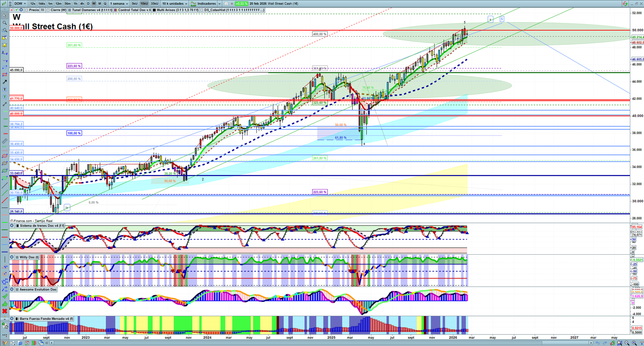Toggle the DS_CotasHist indicator checkbox
The image size is (644, 346).
(201, 10)
